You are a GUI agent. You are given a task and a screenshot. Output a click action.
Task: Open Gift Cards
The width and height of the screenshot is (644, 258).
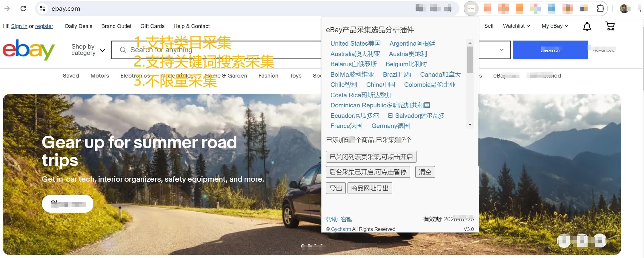[152, 26]
